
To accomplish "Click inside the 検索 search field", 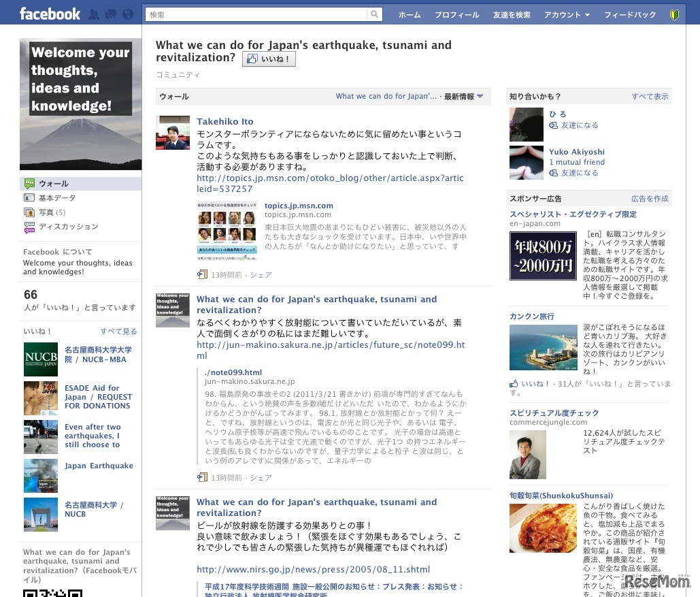I will coord(259,14).
